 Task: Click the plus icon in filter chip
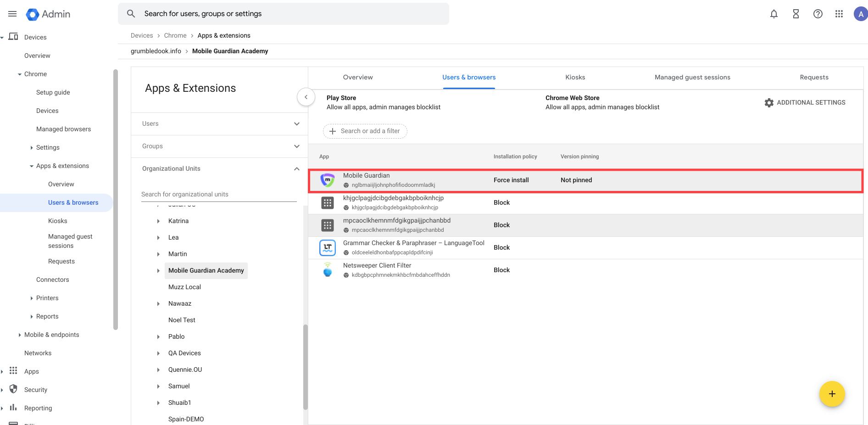coord(333,131)
